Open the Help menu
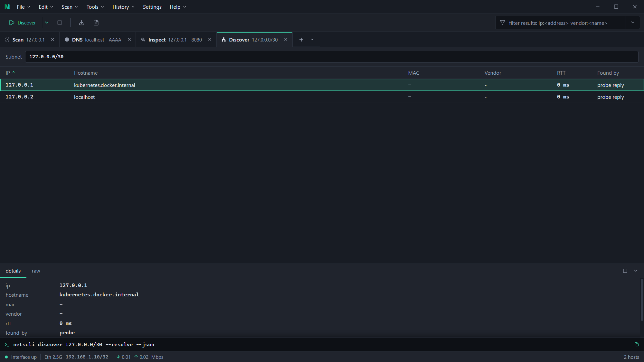Viewport: 644px width, 362px height. [x=178, y=7]
